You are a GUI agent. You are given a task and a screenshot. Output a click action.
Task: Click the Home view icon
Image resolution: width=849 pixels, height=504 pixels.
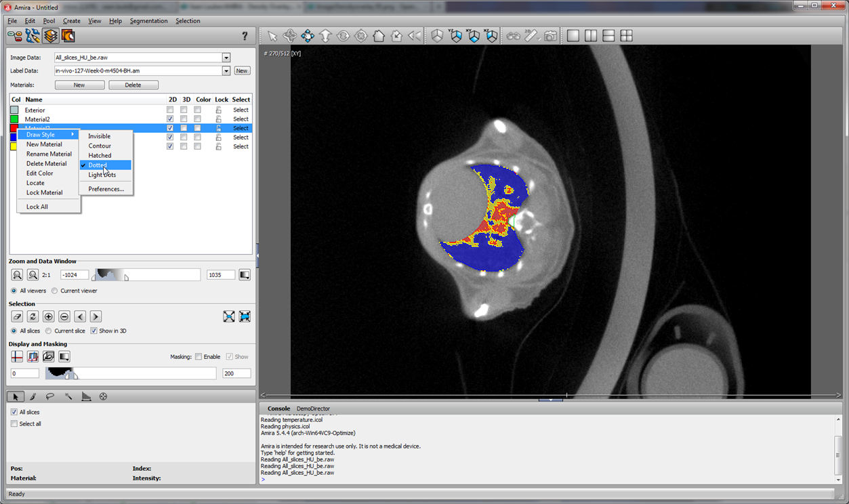[379, 36]
